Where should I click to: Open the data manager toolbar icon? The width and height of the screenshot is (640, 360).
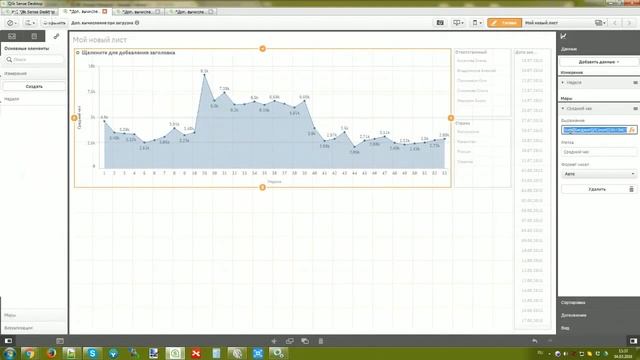(x=440, y=23)
